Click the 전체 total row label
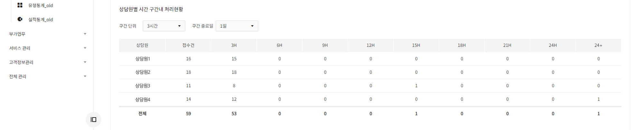This screenshot has height=130, width=644. point(142,114)
